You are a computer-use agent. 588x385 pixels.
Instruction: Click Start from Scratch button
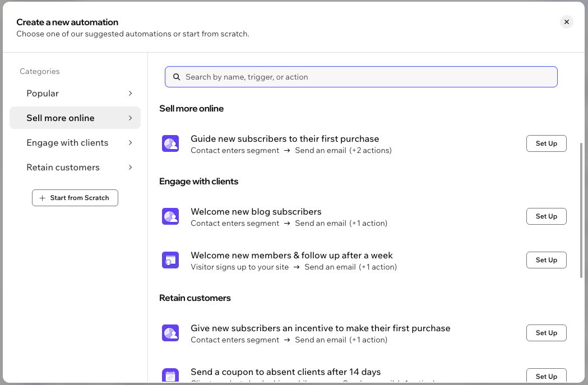pyautogui.click(x=75, y=198)
